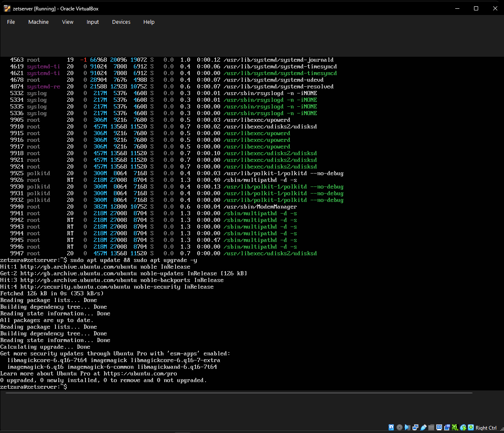Image resolution: width=504 pixels, height=433 pixels.
Task: Click the shared folders status icon
Action: [431, 427]
